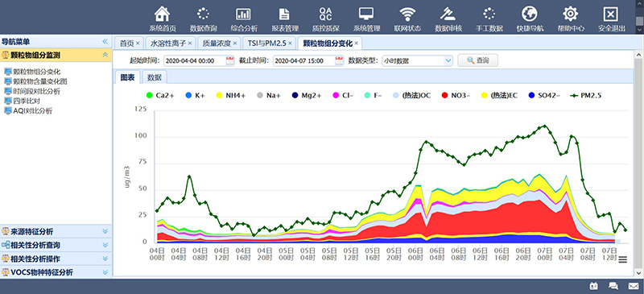Click the 安全退出 exit icon
Viewport: 644px width, 294px height.
[x=611, y=14]
